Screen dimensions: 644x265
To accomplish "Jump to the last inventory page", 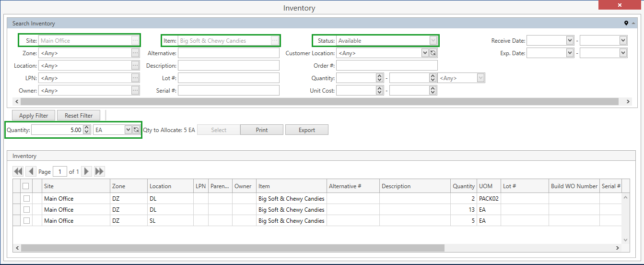I will coord(99,171).
